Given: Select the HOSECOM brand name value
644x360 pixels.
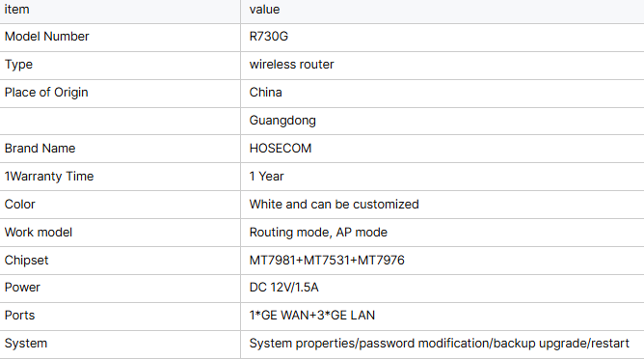Looking at the screenshot, I should (281, 149).
